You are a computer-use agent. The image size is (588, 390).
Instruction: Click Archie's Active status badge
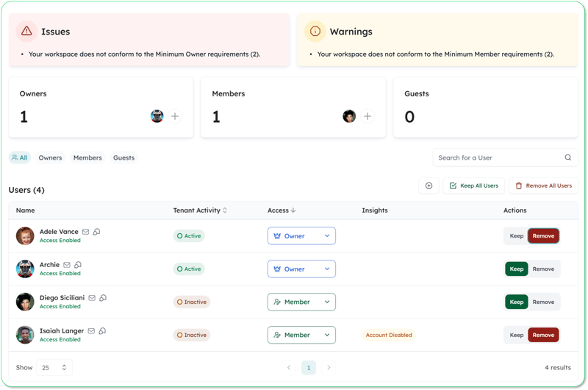(x=189, y=269)
